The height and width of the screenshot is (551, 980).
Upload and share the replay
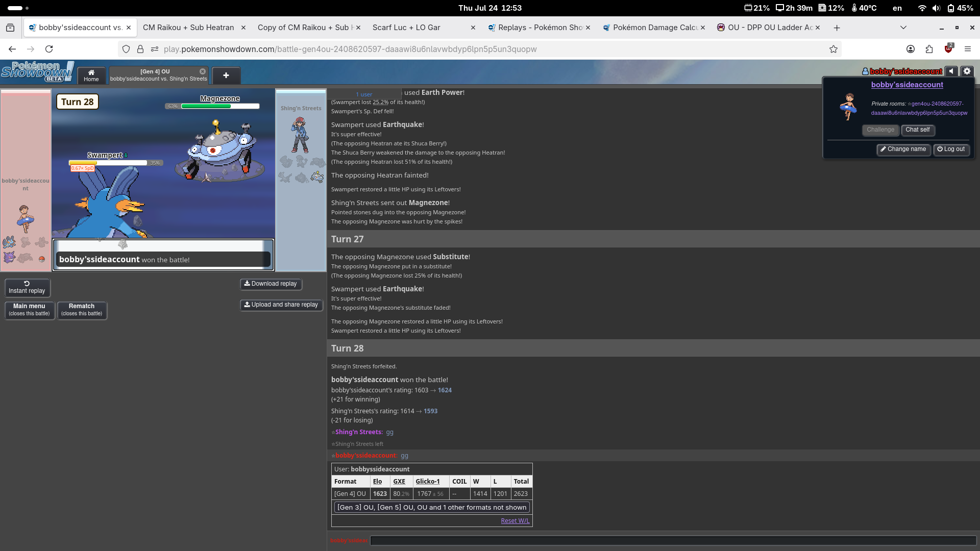click(x=281, y=305)
